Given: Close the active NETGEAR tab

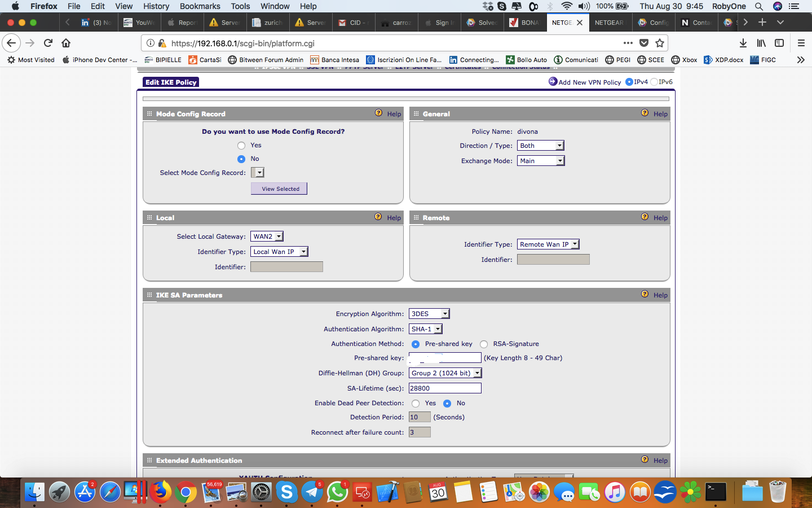Looking at the screenshot, I should (x=580, y=23).
